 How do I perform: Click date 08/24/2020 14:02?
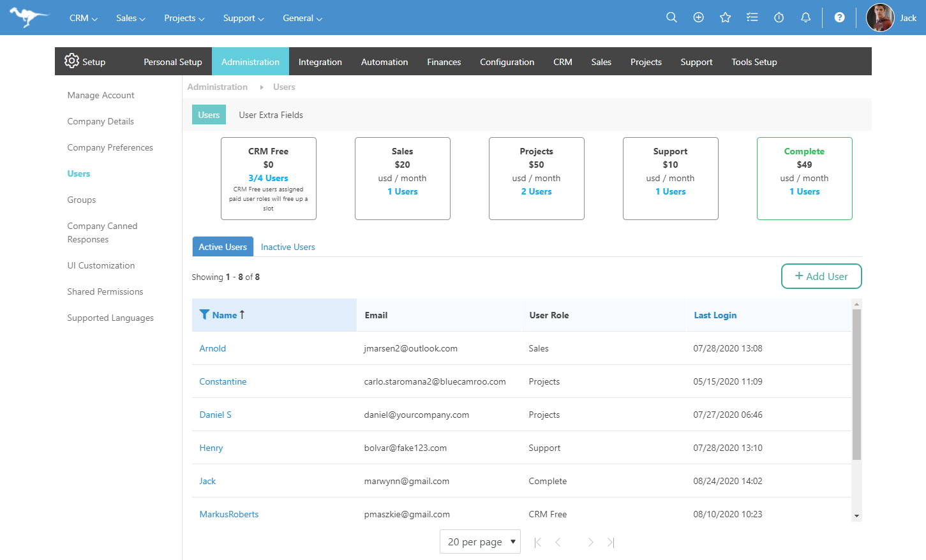[x=728, y=481]
